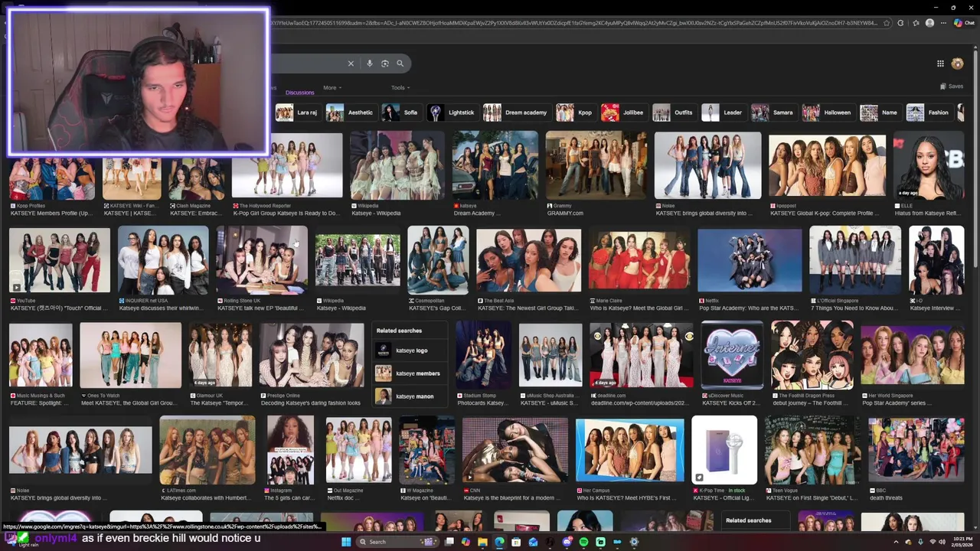Add page to favorites star icon
Image resolution: width=980 pixels, height=551 pixels.
887,23
